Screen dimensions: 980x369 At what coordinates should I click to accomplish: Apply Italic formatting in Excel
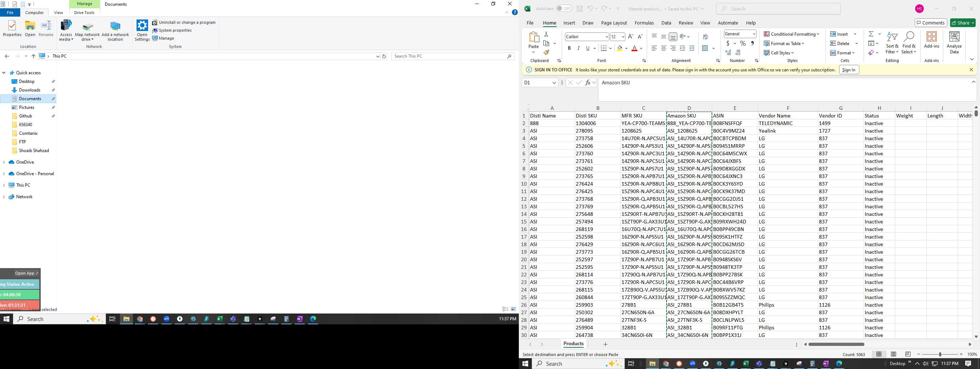pyautogui.click(x=578, y=48)
